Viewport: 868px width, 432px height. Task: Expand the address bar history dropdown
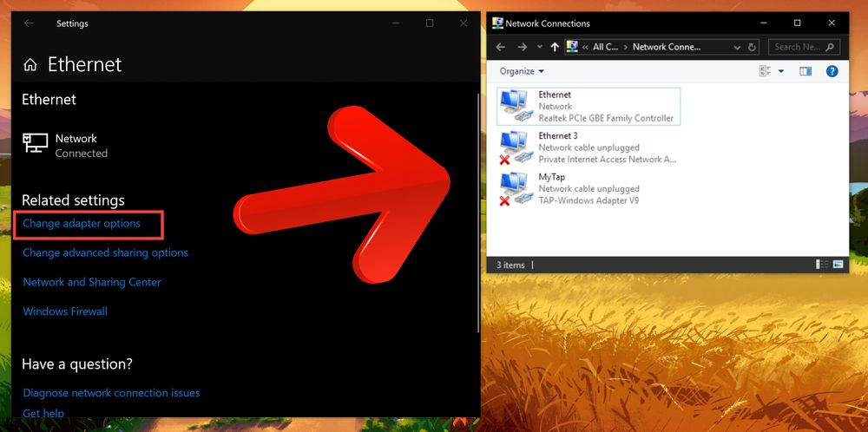[x=737, y=48]
